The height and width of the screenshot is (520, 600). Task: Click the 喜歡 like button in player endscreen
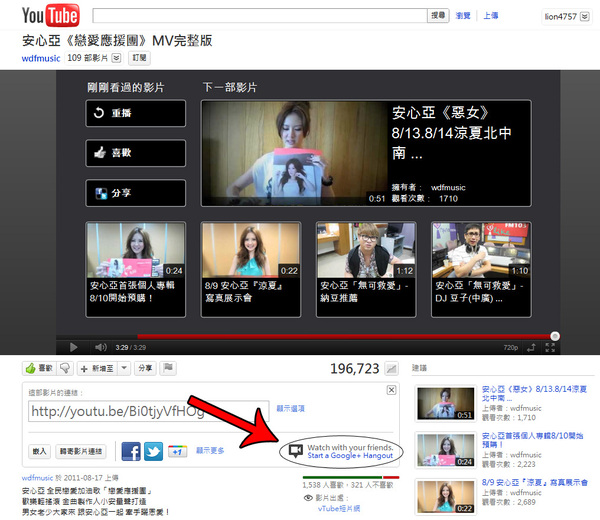pos(136,153)
